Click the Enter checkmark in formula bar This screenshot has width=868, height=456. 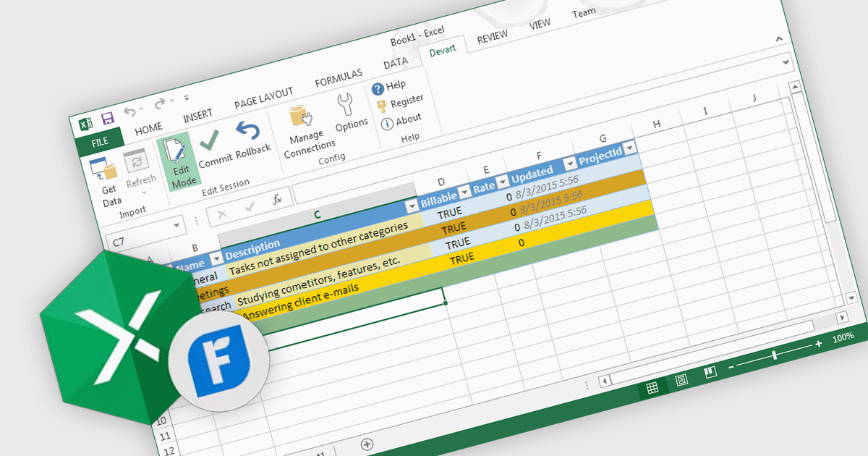pyautogui.click(x=250, y=207)
